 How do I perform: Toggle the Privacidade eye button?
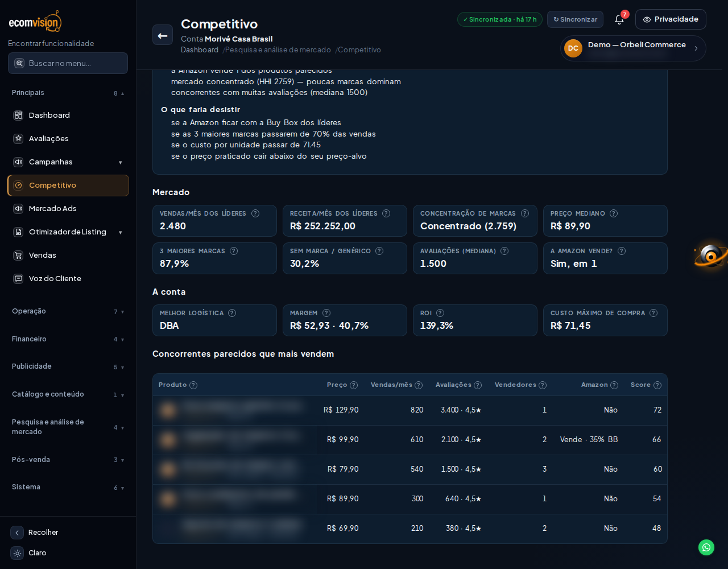click(671, 19)
